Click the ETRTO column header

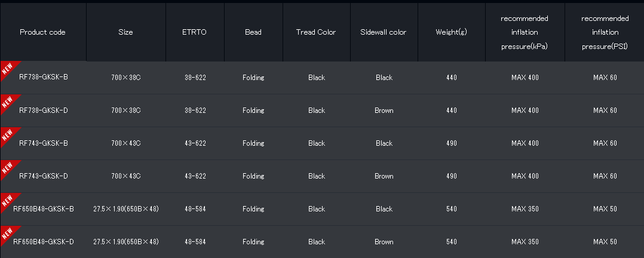point(194,32)
